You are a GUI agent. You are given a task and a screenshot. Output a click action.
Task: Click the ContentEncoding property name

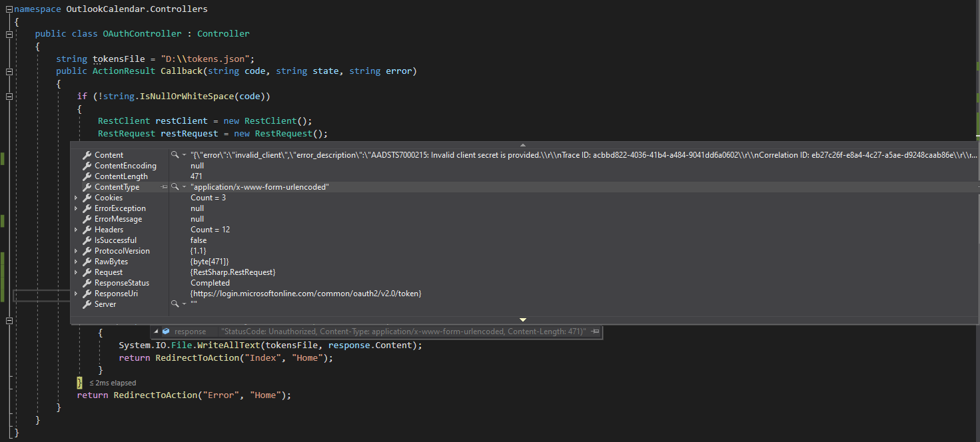(x=125, y=166)
